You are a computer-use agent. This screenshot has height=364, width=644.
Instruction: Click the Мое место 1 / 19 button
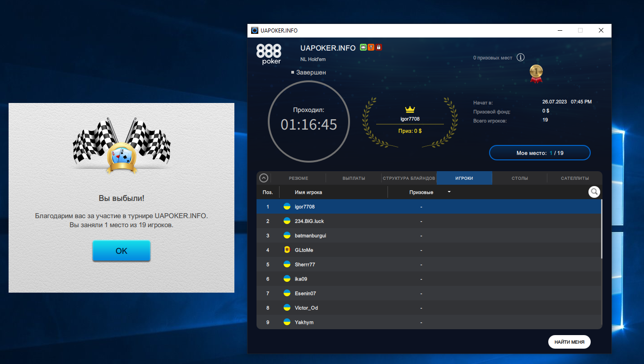tap(540, 153)
